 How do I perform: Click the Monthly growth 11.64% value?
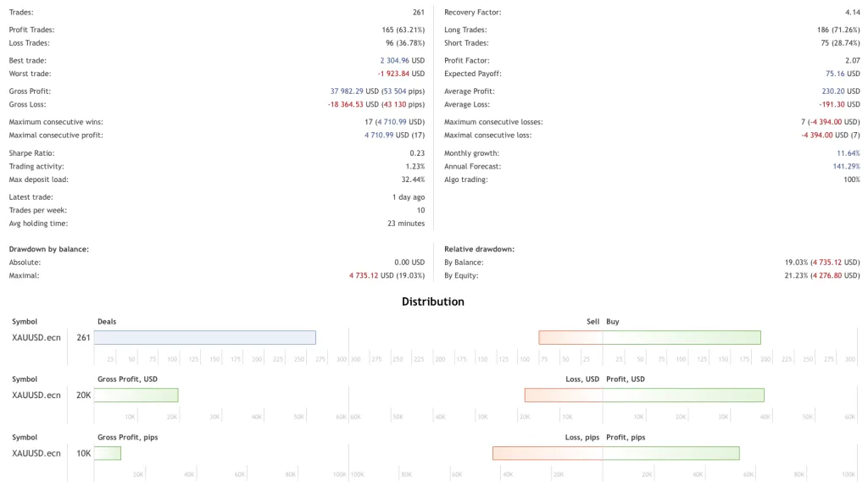tap(848, 153)
